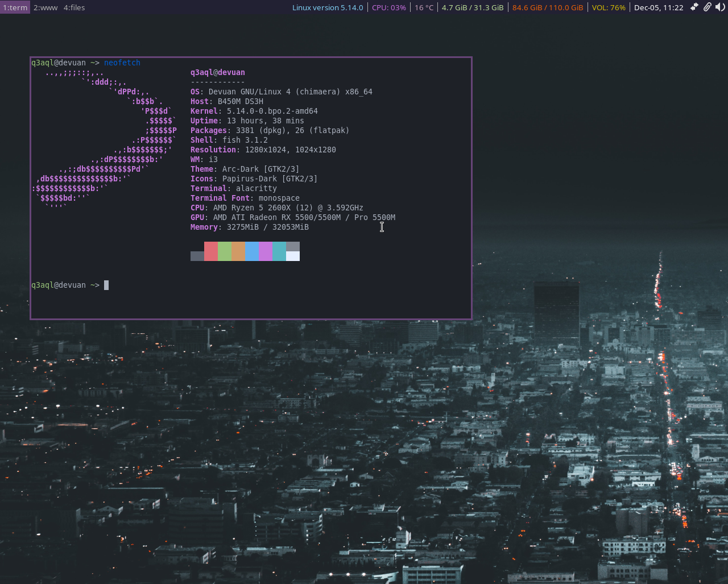
Task: Click the 4.7 GiB / 31.3 GiB memory block
Action: coord(473,7)
